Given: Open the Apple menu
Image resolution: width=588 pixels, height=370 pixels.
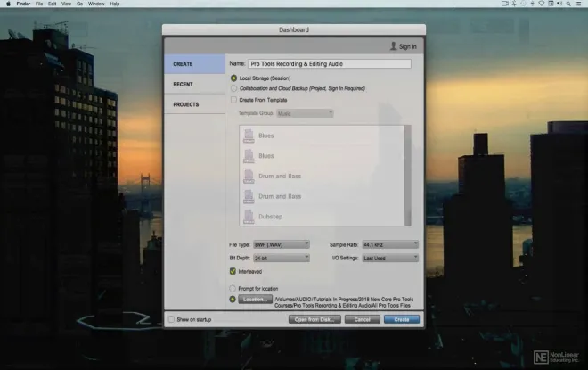Looking at the screenshot, I should 8,4.
